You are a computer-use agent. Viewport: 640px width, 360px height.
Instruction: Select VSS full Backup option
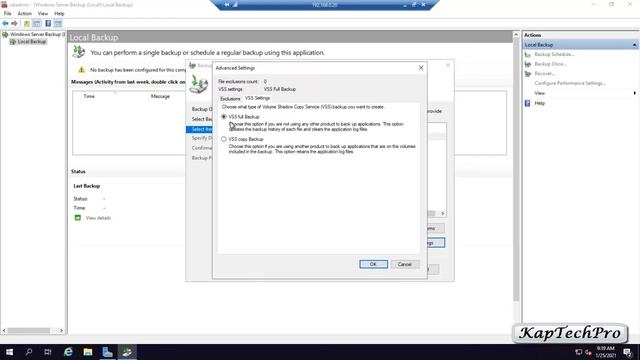(224, 117)
